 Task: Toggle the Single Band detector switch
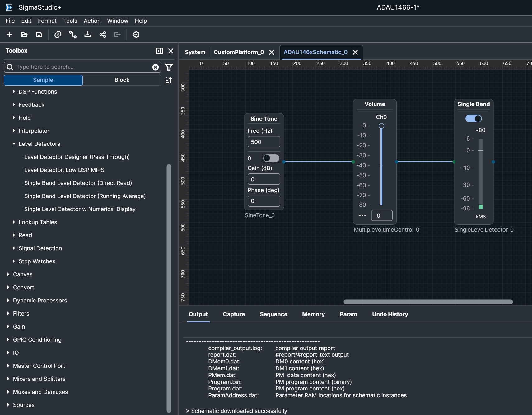(x=474, y=118)
